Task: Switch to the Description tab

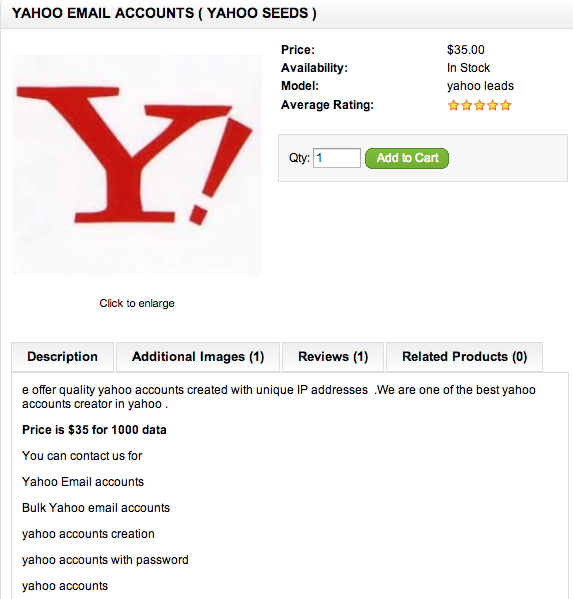Action: [x=63, y=357]
